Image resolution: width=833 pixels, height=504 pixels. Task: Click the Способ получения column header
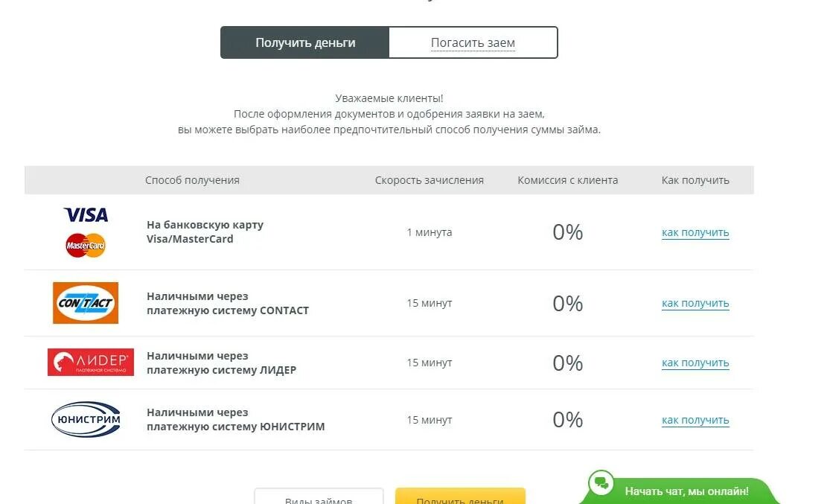192,180
